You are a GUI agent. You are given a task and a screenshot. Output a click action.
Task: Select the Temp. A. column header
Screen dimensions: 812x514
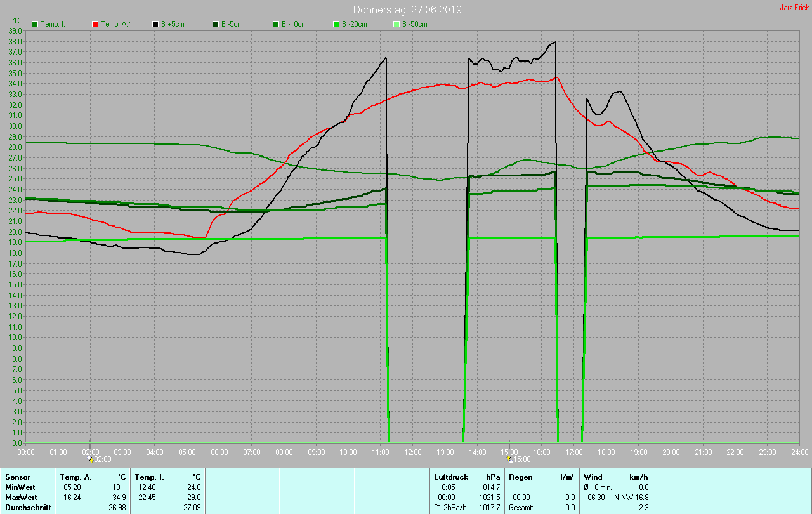click(75, 477)
